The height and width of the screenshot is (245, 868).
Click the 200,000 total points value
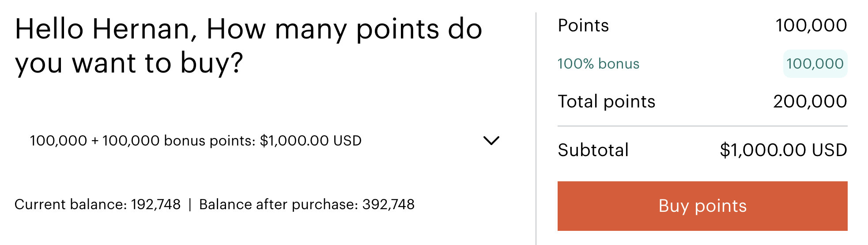click(x=810, y=102)
